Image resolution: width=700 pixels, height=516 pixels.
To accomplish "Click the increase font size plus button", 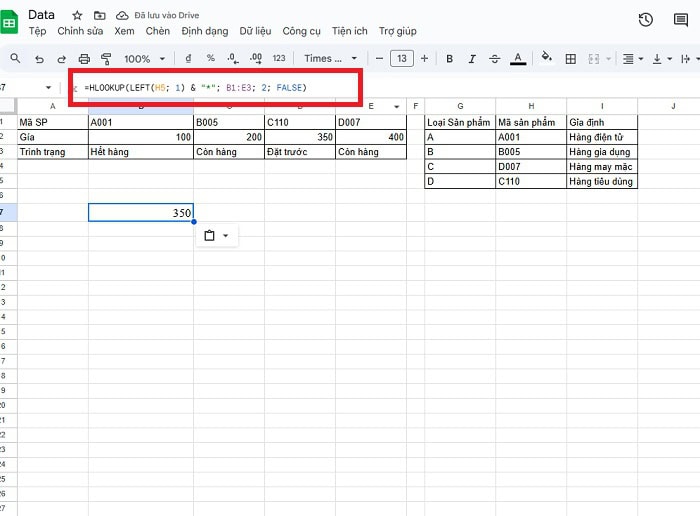I will click(x=424, y=59).
